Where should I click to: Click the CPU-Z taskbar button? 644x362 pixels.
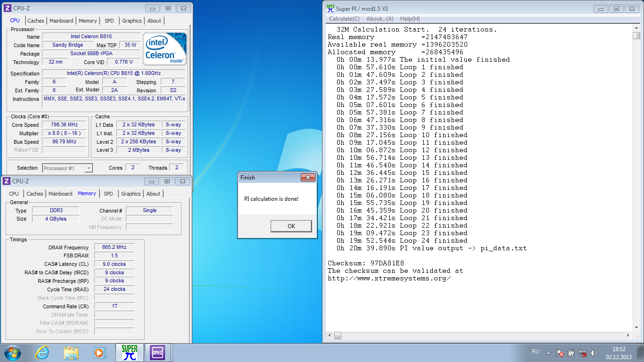157,353
